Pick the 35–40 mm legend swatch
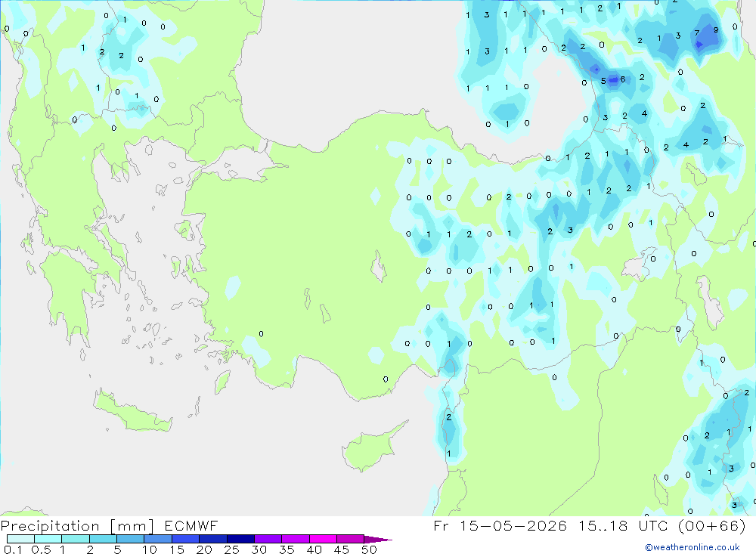The width and height of the screenshot is (756, 554). [296, 539]
